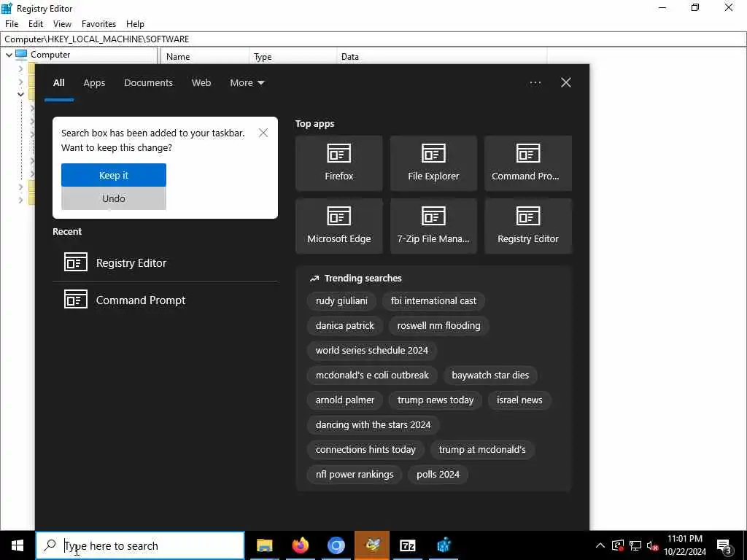This screenshot has height=560, width=747.
Task: Open Registry Editor tile in Top apps
Action: click(x=528, y=226)
